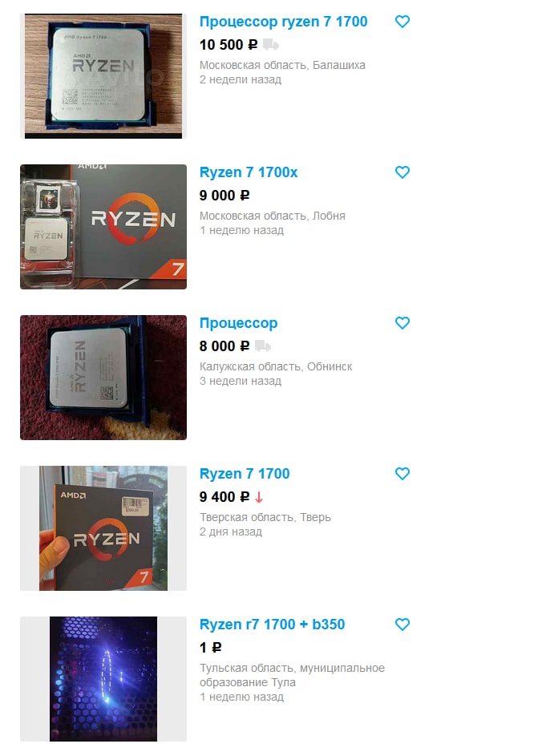Save the Тверь Ryzen 7 1700 listing heart

point(402,474)
